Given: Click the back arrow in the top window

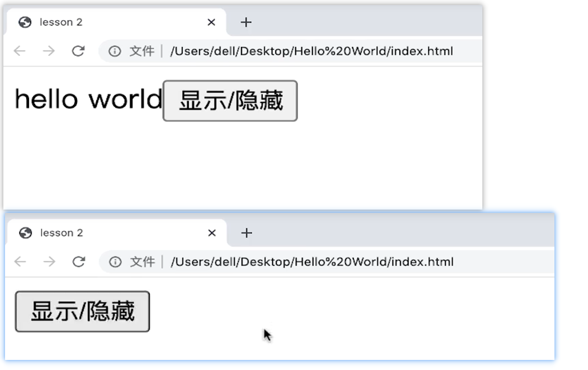Looking at the screenshot, I should click(x=19, y=51).
